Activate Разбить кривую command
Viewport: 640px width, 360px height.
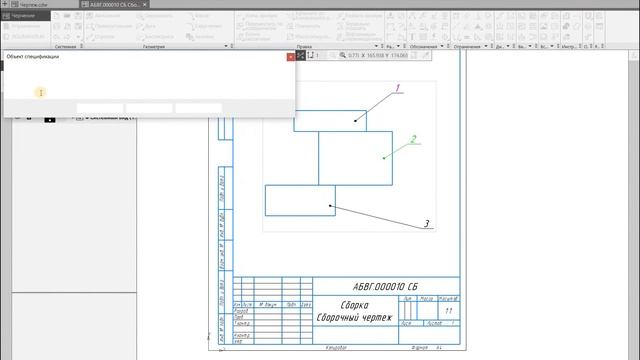coord(359,16)
